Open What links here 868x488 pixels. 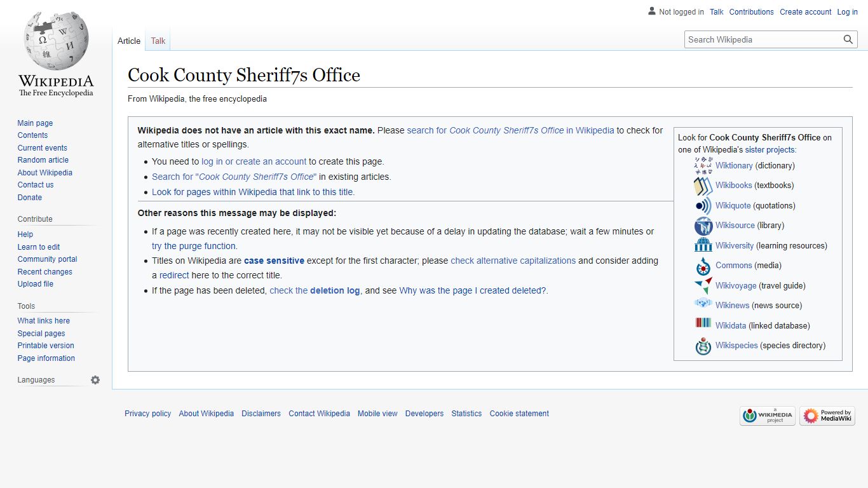coord(43,321)
